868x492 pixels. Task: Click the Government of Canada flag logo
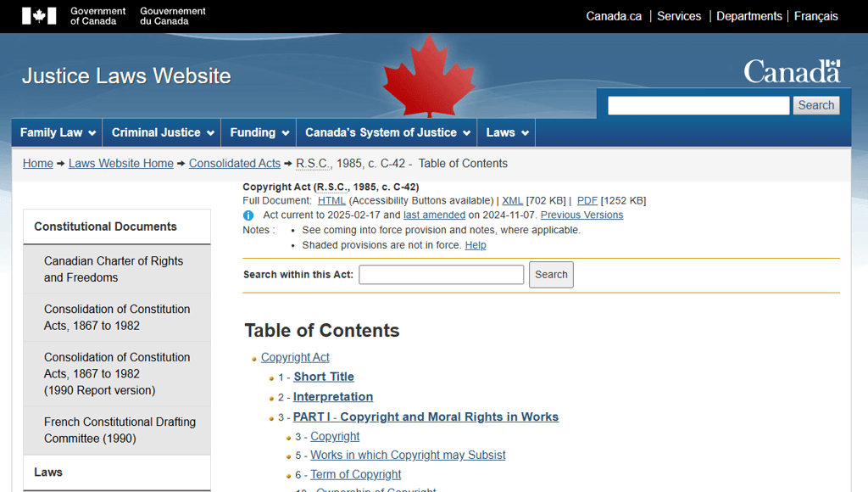pos(39,16)
